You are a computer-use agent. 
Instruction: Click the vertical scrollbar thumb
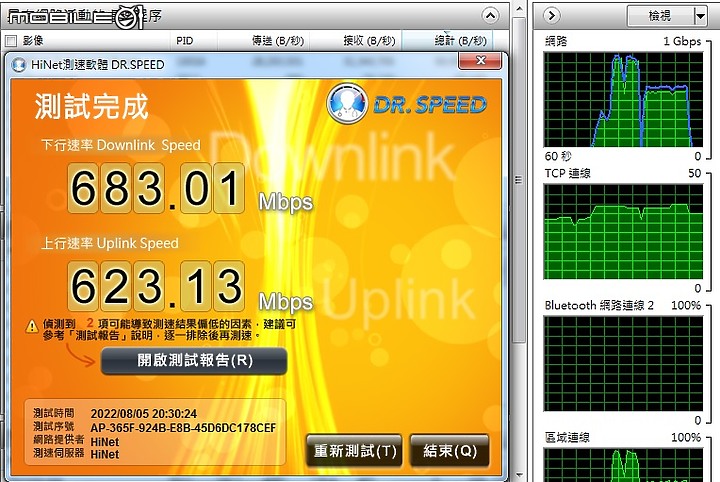click(x=519, y=179)
